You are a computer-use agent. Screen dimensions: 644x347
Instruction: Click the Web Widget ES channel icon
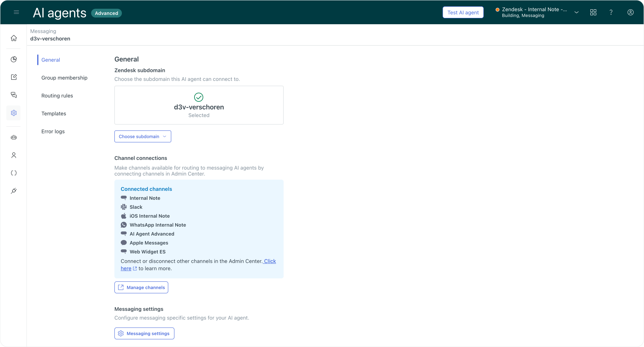[x=124, y=252]
